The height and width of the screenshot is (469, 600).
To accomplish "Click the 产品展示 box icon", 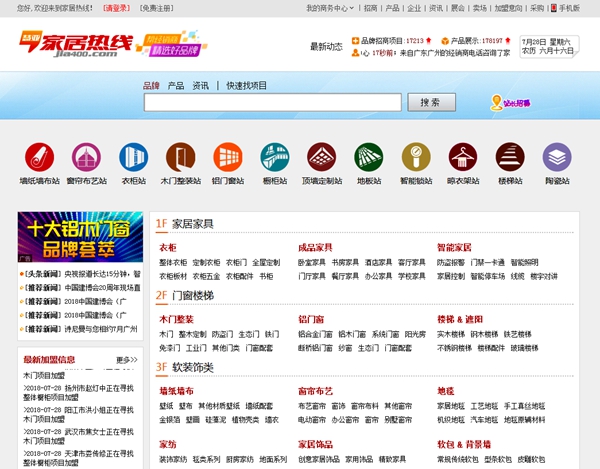I will [x=445, y=41].
